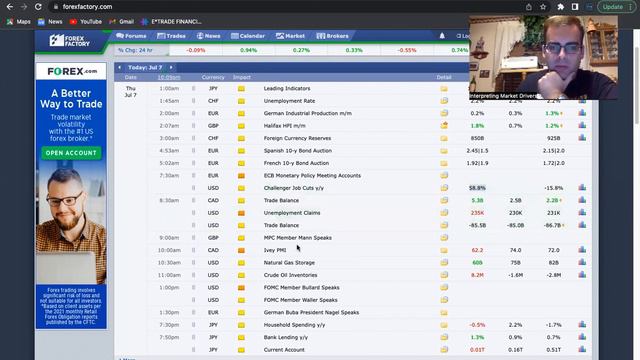Open the browser extensions puzzle icon
Screen dimensions: 640x360
click(560, 7)
